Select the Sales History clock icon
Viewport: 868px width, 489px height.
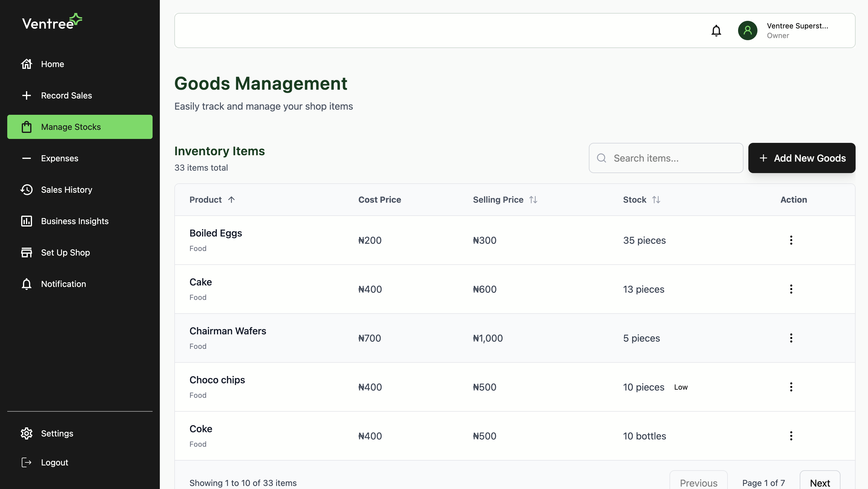27,190
